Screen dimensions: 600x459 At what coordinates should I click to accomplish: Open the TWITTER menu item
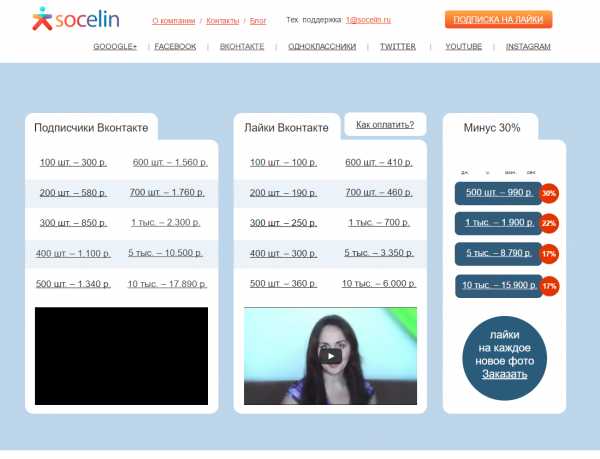click(x=398, y=47)
